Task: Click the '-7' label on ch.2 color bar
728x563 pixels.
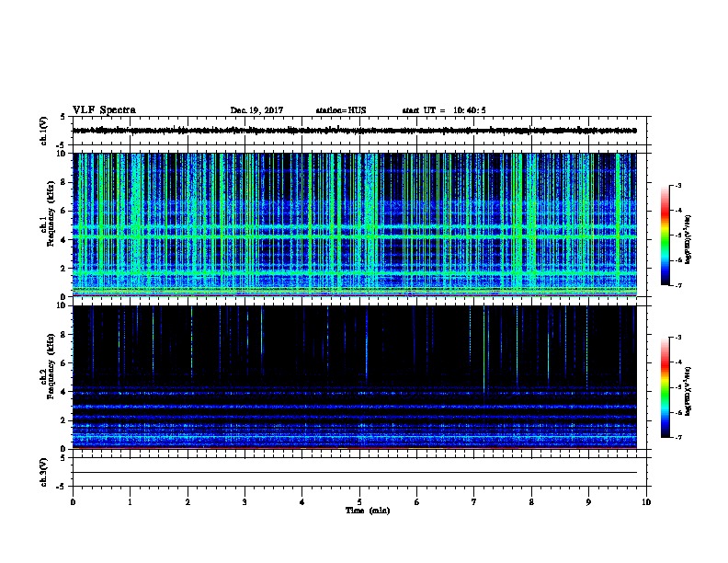Action: click(x=677, y=437)
